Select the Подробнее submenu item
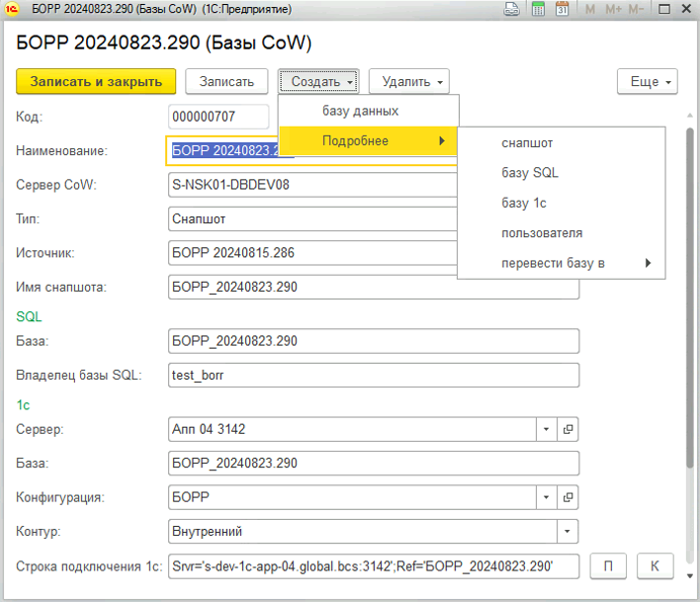Screen dimensions: 700x602 369,141
